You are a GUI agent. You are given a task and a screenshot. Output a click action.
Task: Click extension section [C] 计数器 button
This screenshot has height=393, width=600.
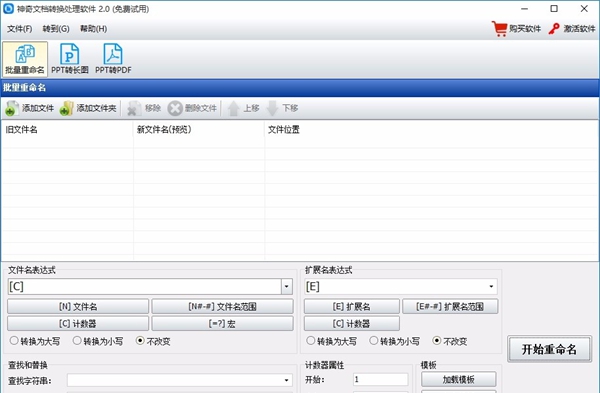point(352,324)
